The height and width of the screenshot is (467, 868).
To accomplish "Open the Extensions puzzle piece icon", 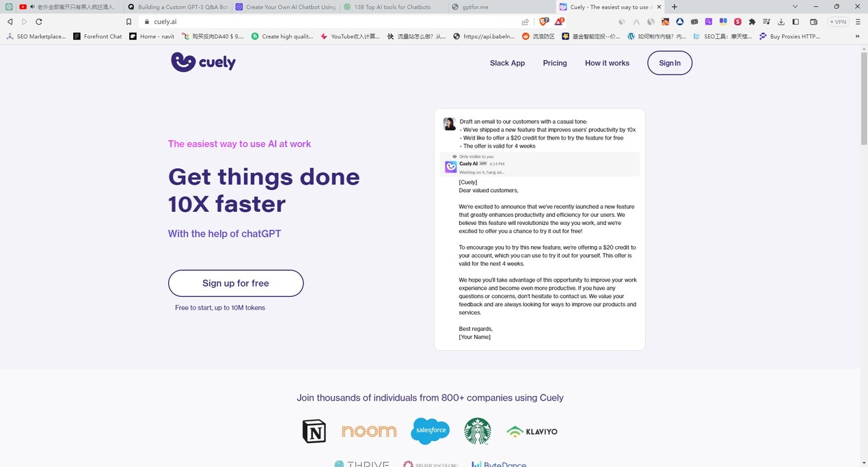I will [x=752, y=22].
